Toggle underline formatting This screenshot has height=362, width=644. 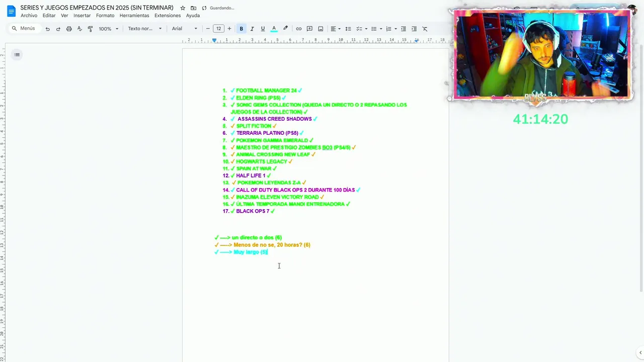(263, 29)
